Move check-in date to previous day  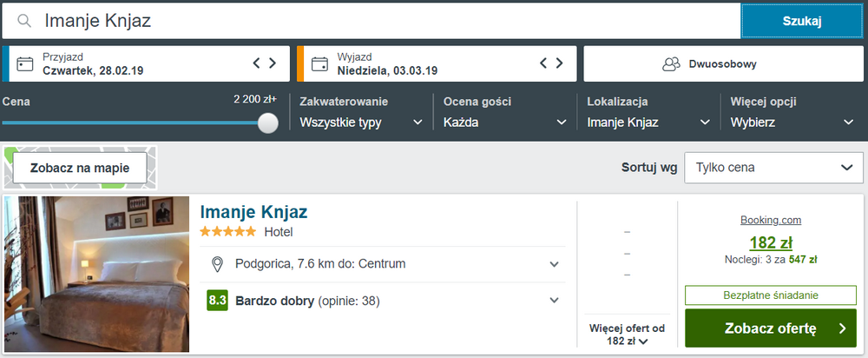click(256, 63)
